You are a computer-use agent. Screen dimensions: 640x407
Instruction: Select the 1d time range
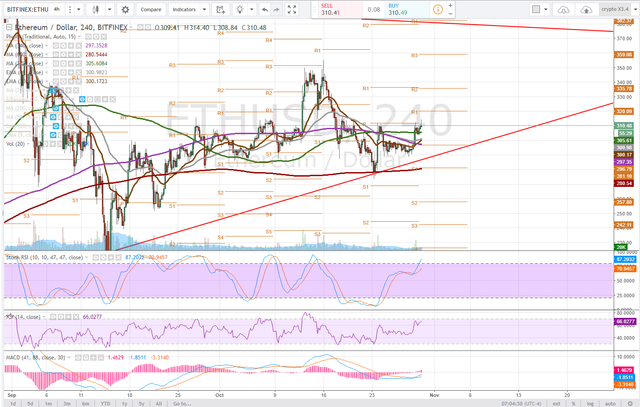pos(13,404)
